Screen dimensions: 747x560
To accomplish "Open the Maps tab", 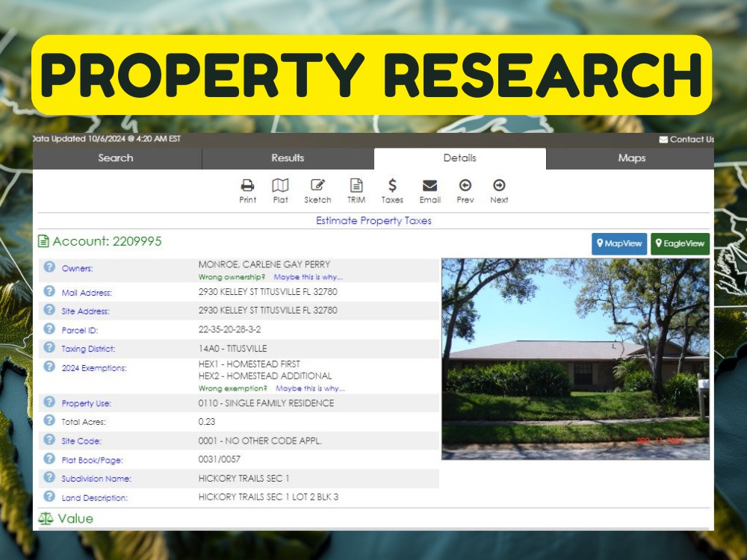I will pyautogui.click(x=632, y=158).
